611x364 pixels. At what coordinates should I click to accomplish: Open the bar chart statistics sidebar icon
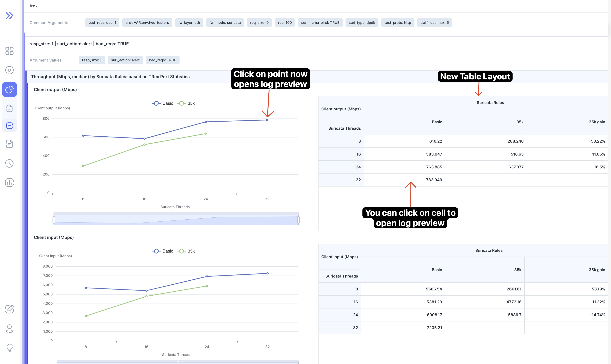9,183
